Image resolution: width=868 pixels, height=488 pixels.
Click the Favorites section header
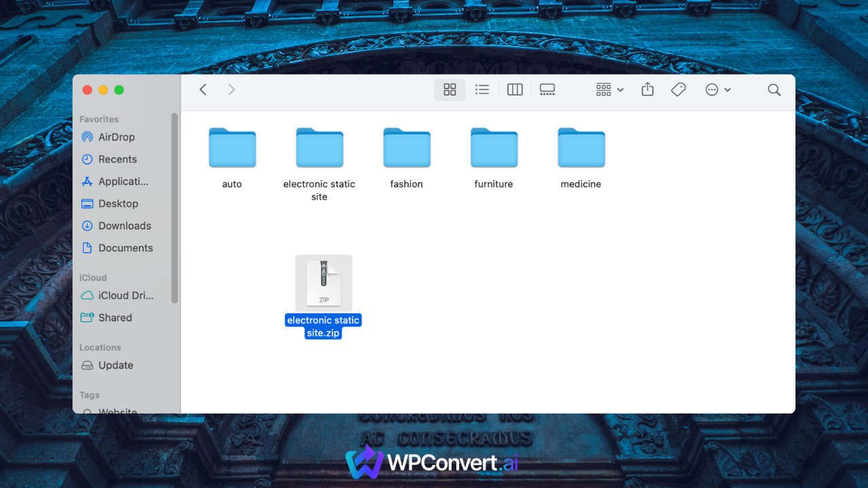(x=99, y=119)
